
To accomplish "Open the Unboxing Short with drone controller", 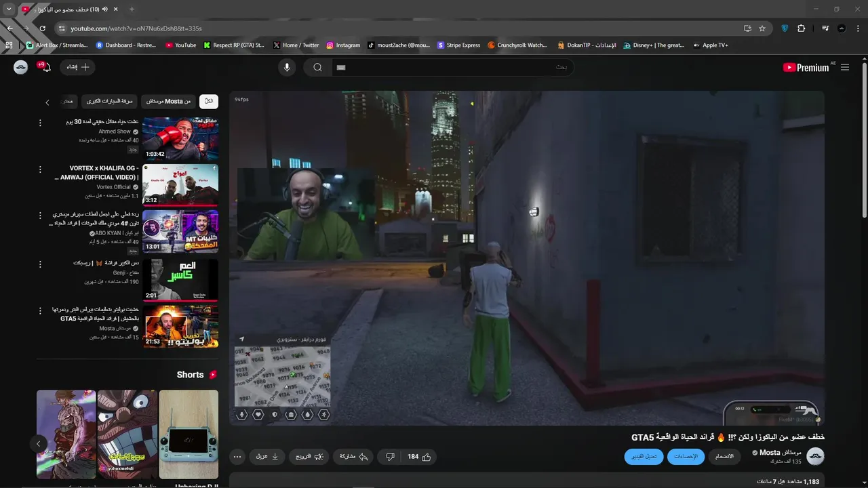I will [189, 434].
